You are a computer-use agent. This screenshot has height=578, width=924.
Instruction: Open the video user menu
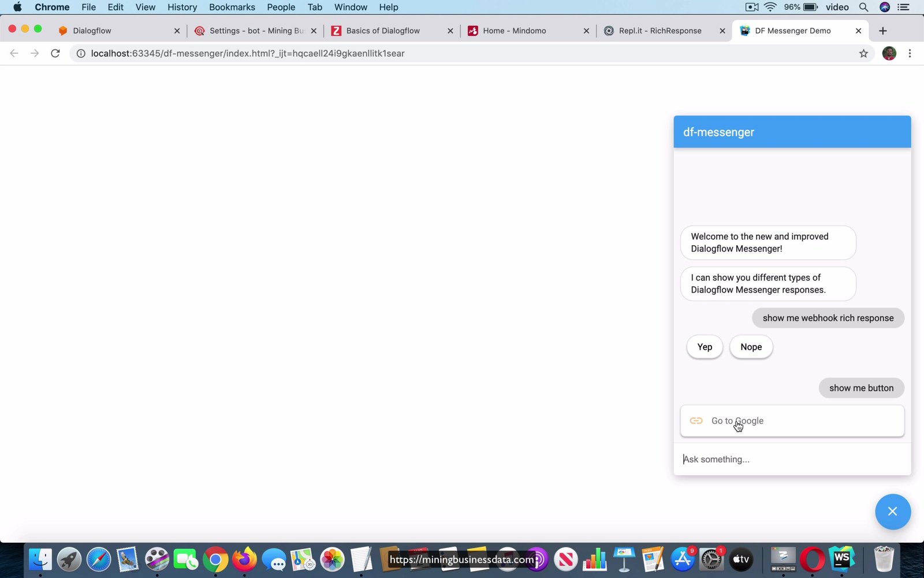(x=837, y=7)
